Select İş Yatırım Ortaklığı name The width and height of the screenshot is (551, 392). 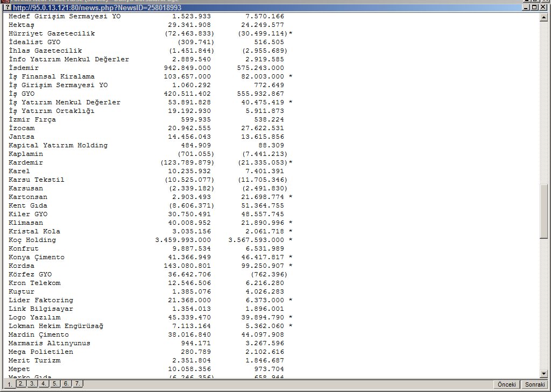[52, 111]
